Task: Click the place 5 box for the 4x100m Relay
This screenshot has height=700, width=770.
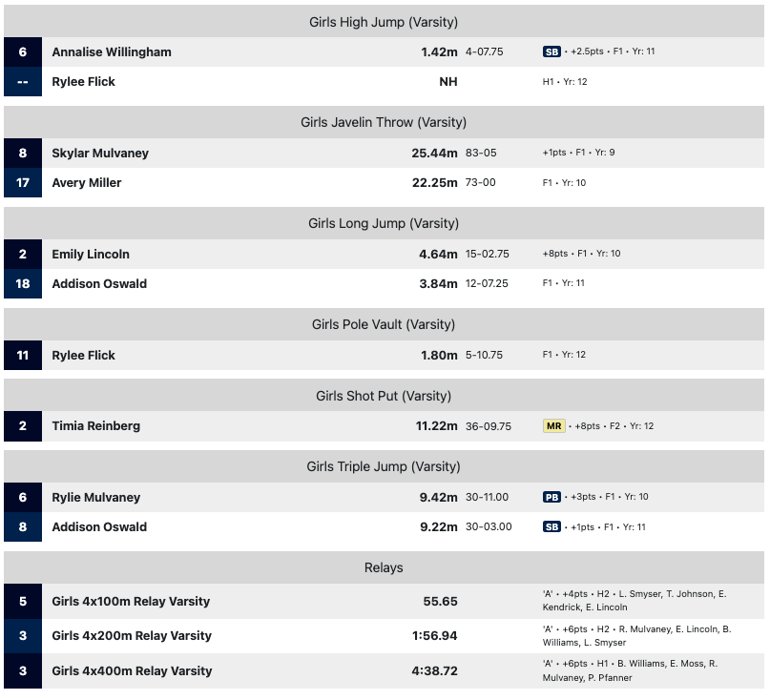Action: pyautogui.click(x=23, y=602)
